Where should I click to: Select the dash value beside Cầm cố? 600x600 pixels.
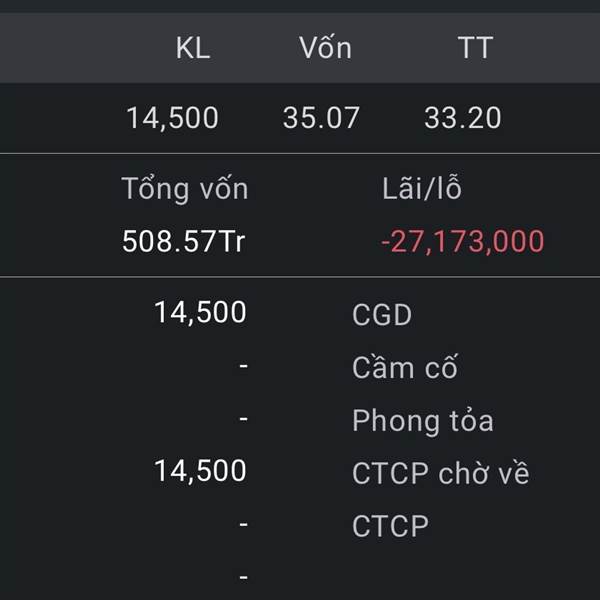(x=243, y=367)
